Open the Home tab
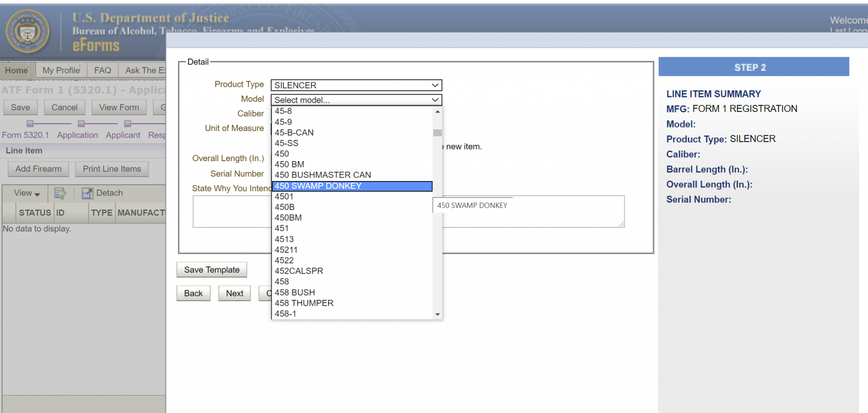Screen dimensions: 868x413 click(x=17, y=70)
